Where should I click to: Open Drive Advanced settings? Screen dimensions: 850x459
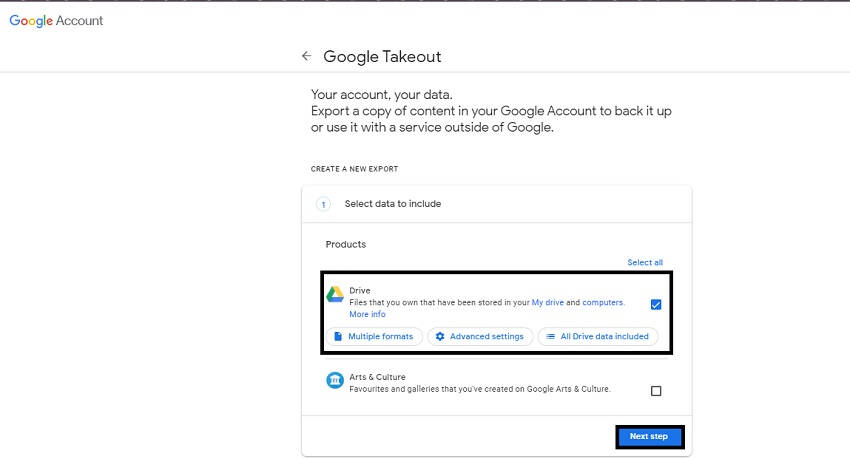click(x=480, y=337)
